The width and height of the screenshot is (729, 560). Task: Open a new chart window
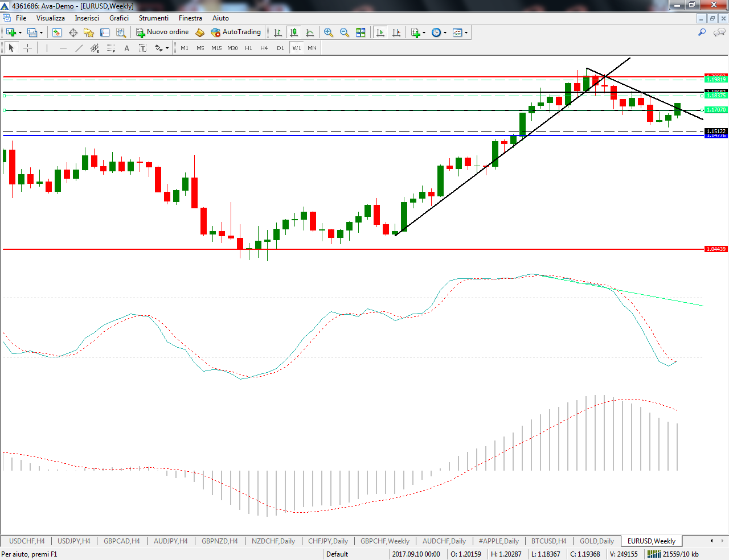click(x=11, y=32)
